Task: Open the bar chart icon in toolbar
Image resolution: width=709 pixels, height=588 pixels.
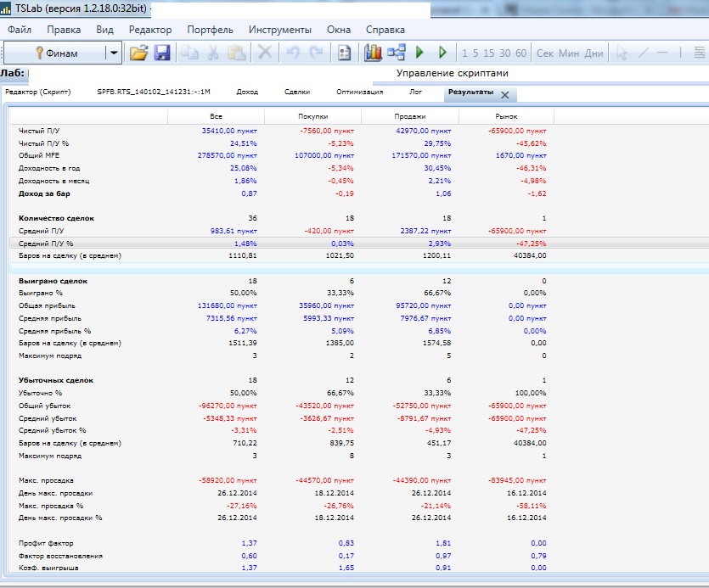Action: pyautogui.click(x=373, y=53)
